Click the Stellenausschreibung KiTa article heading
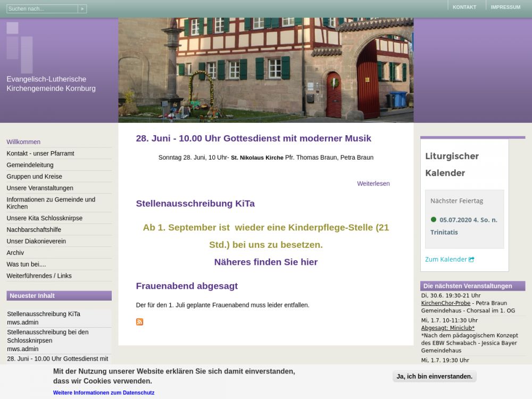 point(195,204)
